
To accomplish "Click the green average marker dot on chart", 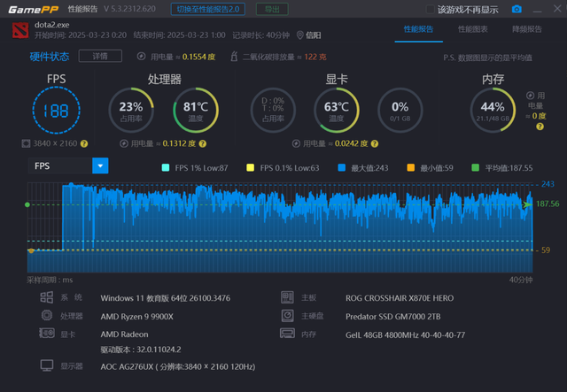I will click(27, 205).
